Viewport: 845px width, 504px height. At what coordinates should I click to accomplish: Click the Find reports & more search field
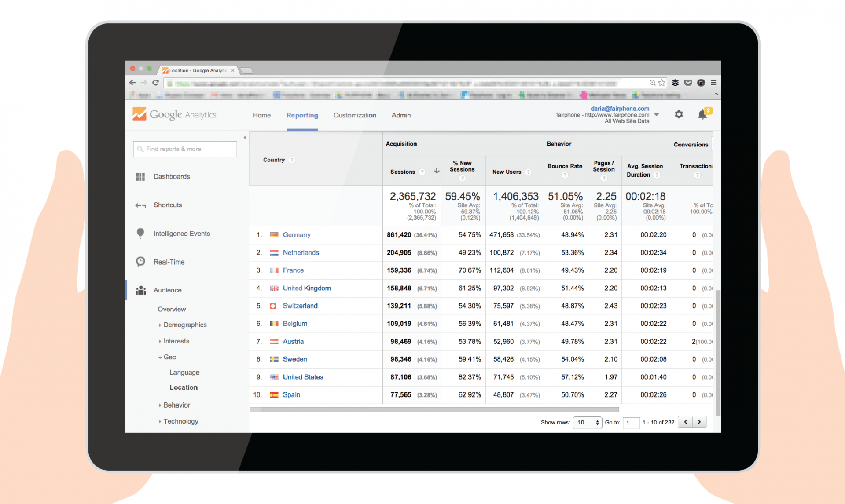pyautogui.click(x=185, y=149)
